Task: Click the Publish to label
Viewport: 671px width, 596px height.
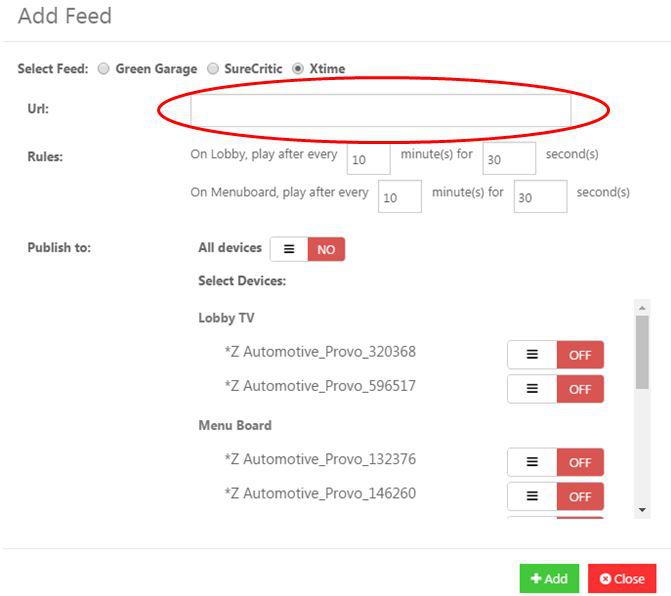Action: pyautogui.click(x=59, y=248)
